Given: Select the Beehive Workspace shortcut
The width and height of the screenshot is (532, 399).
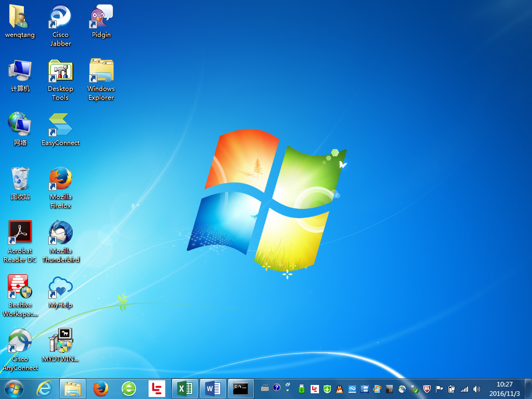Looking at the screenshot, I should pos(20,296).
